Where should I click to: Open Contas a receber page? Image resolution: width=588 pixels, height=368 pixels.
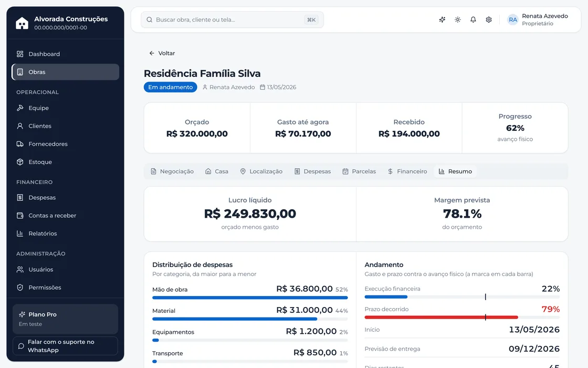(65, 216)
